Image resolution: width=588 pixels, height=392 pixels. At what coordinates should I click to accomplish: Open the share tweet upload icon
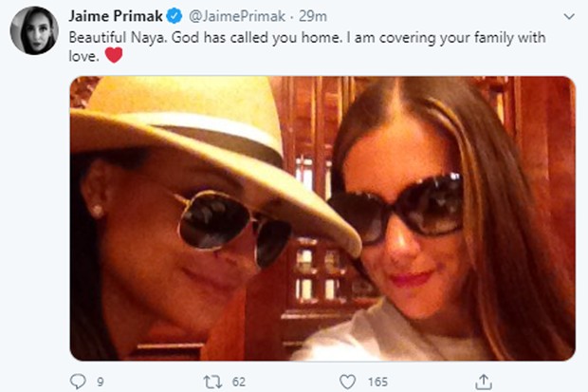(x=484, y=382)
